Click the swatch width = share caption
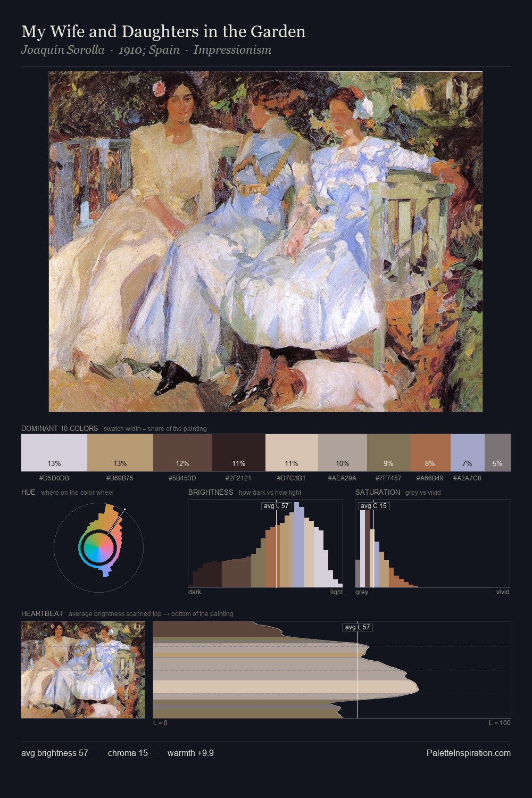The height and width of the screenshot is (798, 532). [155, 429]
